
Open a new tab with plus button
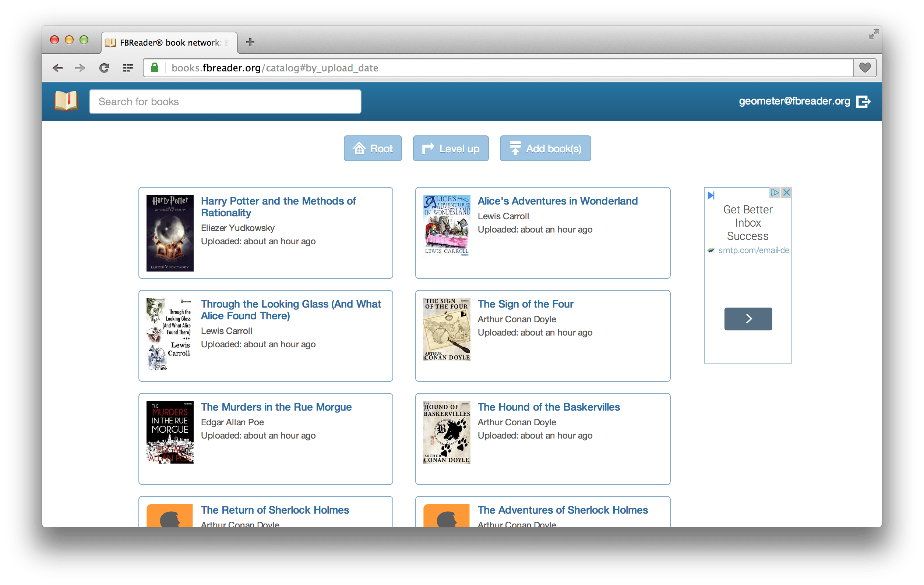250,42
